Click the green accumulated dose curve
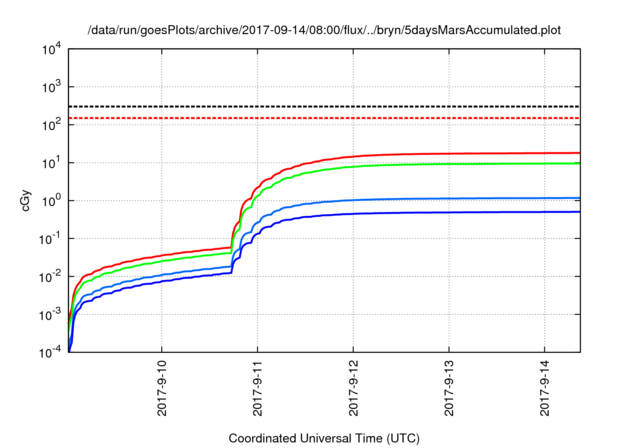640x448 pixels. [x=449, y=164]
